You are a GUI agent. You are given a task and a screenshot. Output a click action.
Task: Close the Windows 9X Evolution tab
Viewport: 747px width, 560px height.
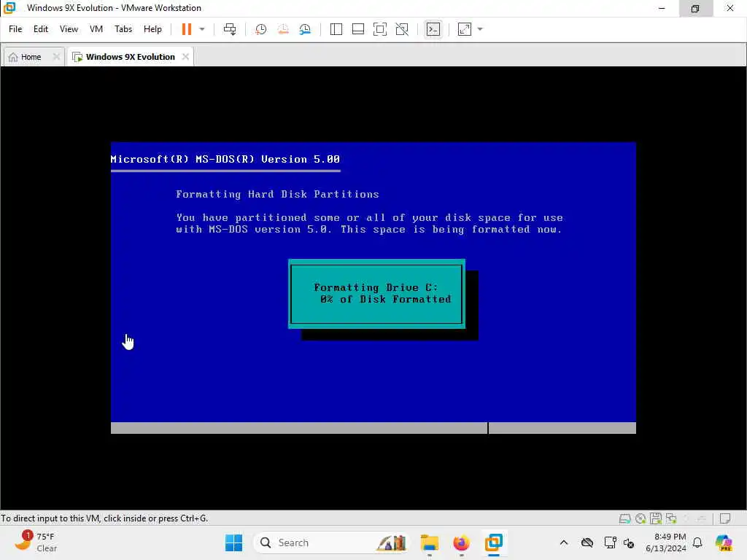tap(185, 57)
